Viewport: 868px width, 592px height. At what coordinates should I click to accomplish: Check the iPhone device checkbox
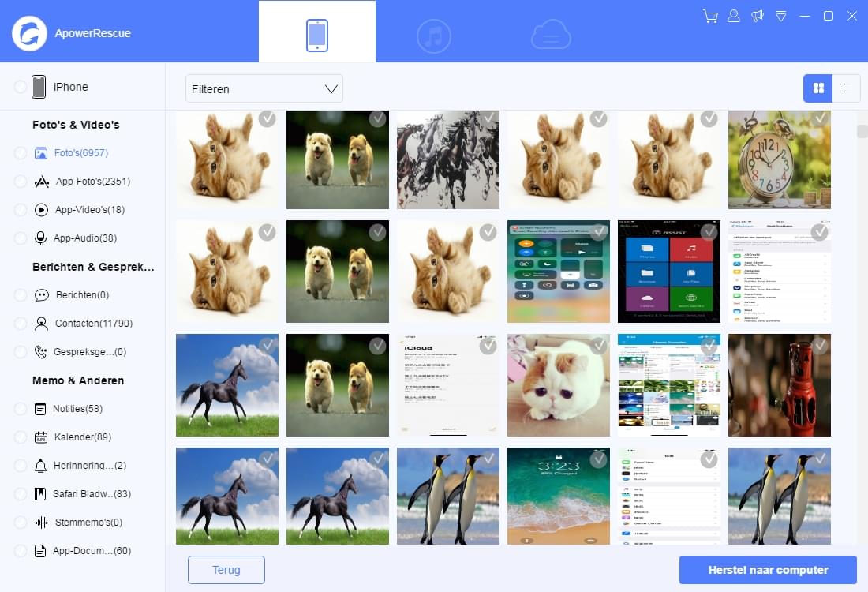coord(21,87)
